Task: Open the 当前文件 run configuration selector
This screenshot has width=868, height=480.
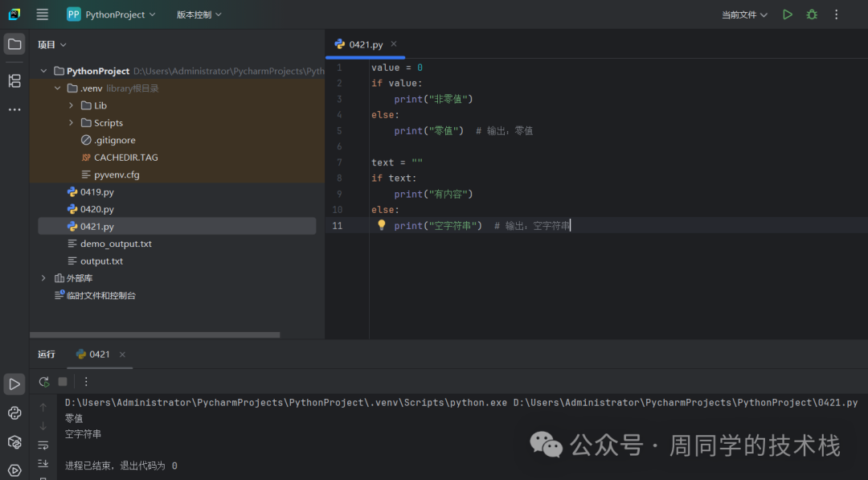Action: coord(744,14)
